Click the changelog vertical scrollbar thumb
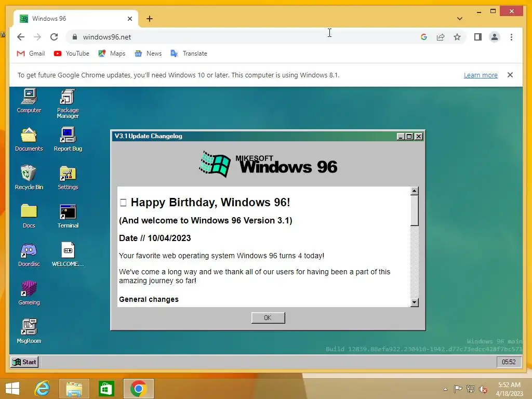Screen dimensions: 532x399 (414, 210)
